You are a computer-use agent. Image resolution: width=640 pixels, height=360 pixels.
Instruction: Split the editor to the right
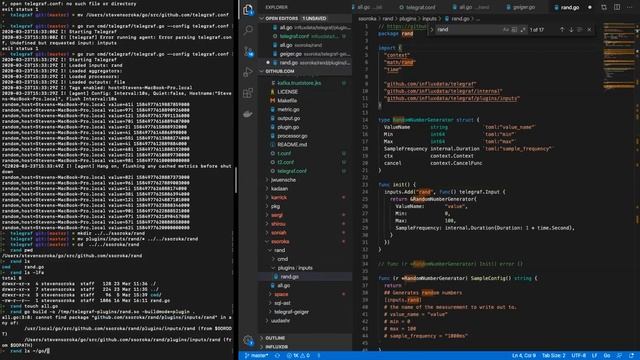point(617,7)
